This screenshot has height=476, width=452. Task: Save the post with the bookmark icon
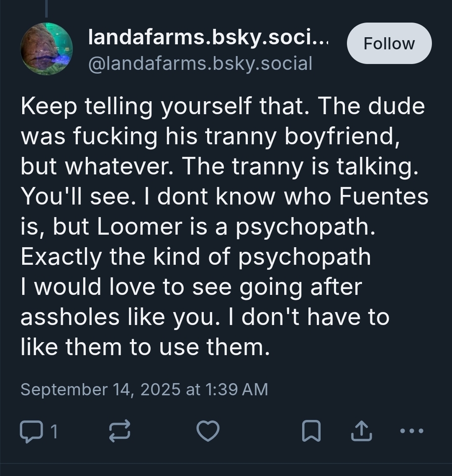[x=311, y=432]
